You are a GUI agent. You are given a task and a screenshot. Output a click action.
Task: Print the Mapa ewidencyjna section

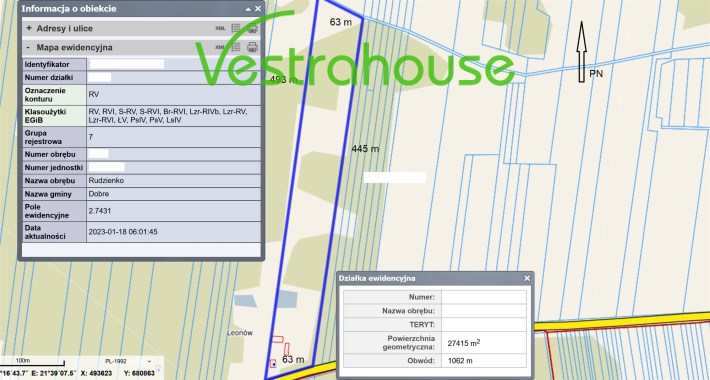click(252, 47)
